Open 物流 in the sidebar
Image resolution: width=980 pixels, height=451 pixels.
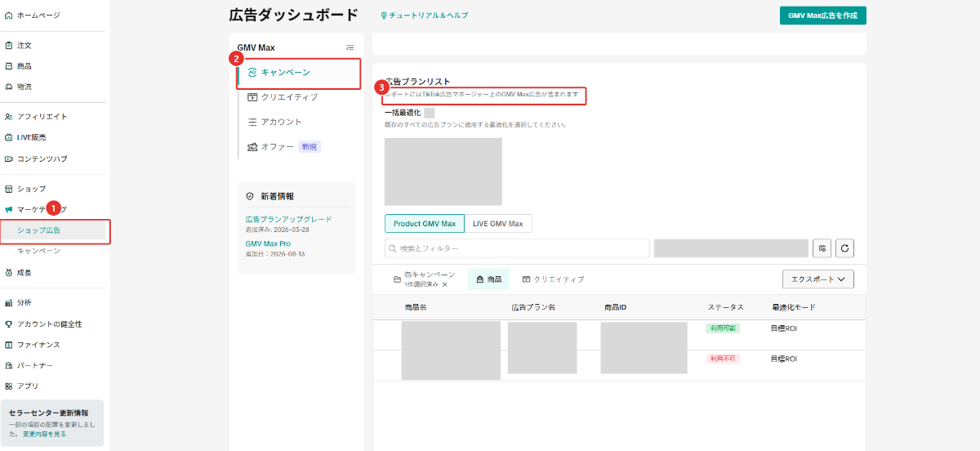(x=24, y=87)
